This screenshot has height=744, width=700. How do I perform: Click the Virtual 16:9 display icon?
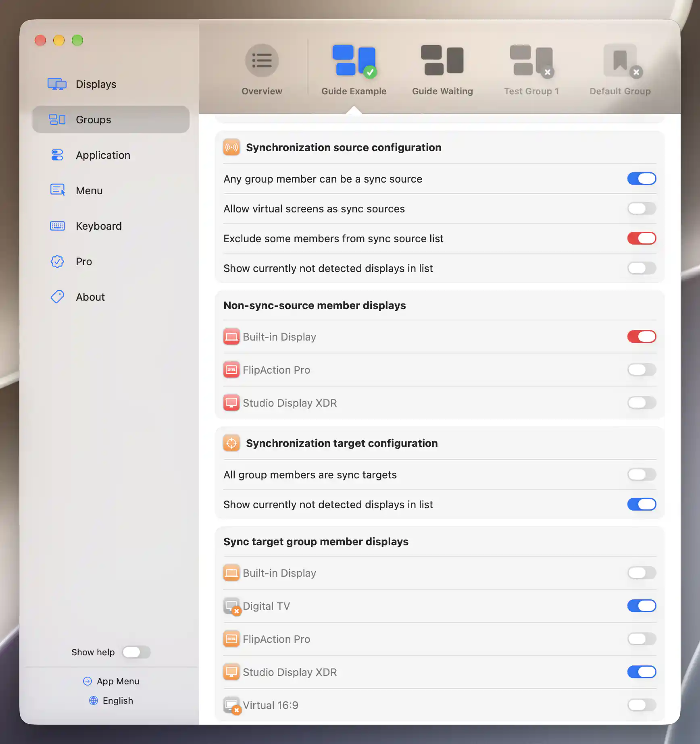point(232,705)
